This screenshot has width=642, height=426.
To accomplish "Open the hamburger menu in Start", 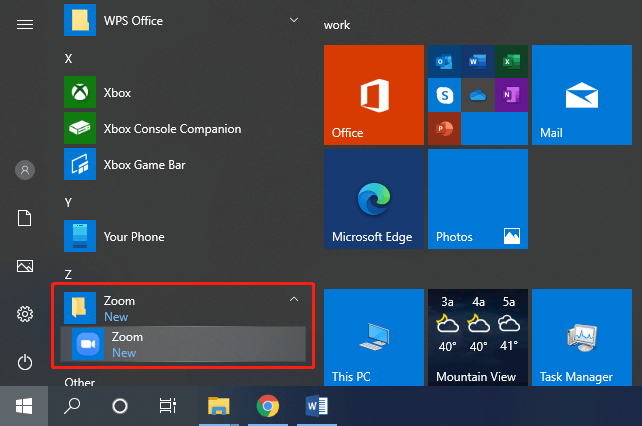I will (25, 25).
